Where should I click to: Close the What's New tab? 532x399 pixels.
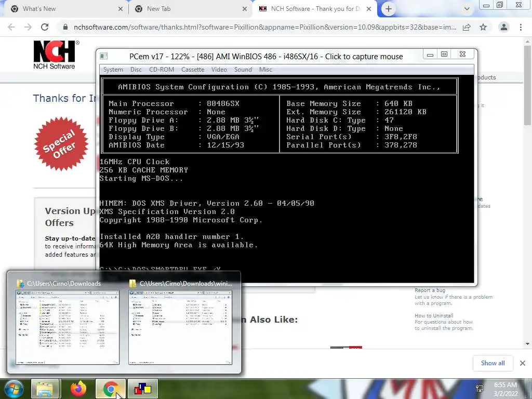click(x=121, y=9)
